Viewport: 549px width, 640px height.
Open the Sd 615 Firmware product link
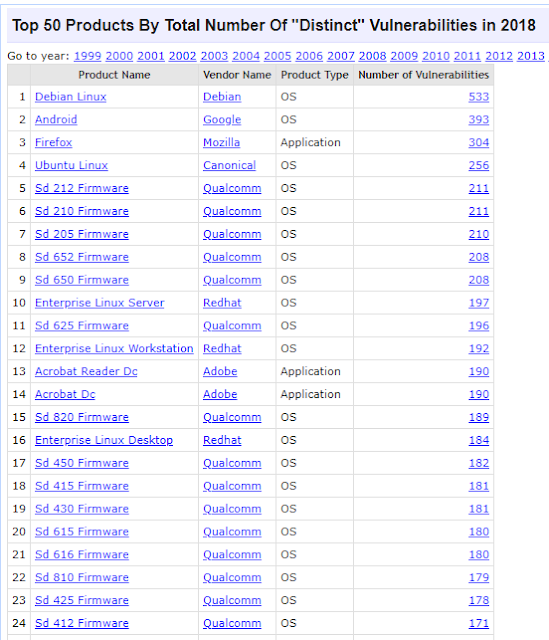(82, 531)
